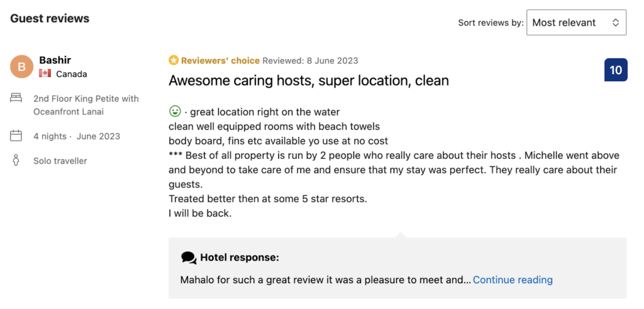
Task: Click the calendar icon beside 4 nights
Action: (x=16, y=136)
